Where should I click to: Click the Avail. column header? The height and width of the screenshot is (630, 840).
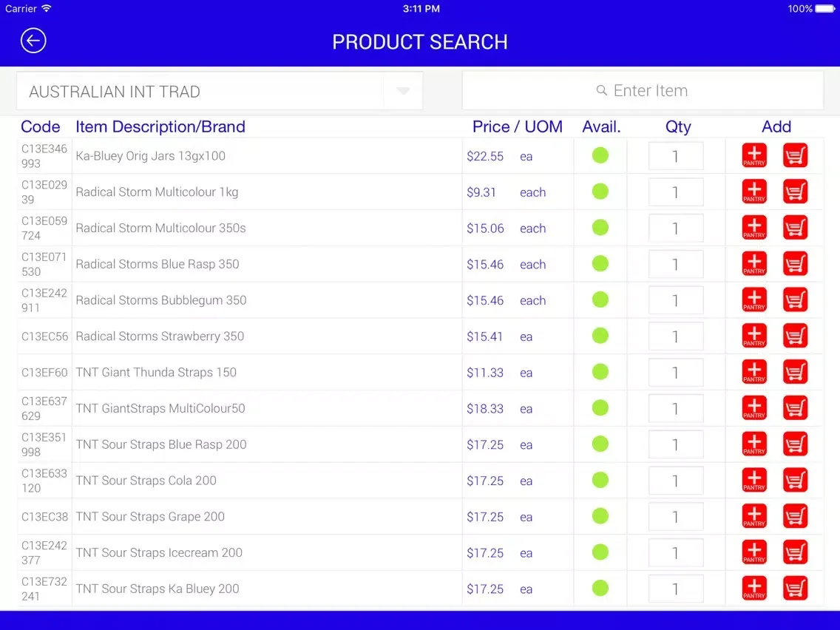pyautogui.click(x=601, y=126)
